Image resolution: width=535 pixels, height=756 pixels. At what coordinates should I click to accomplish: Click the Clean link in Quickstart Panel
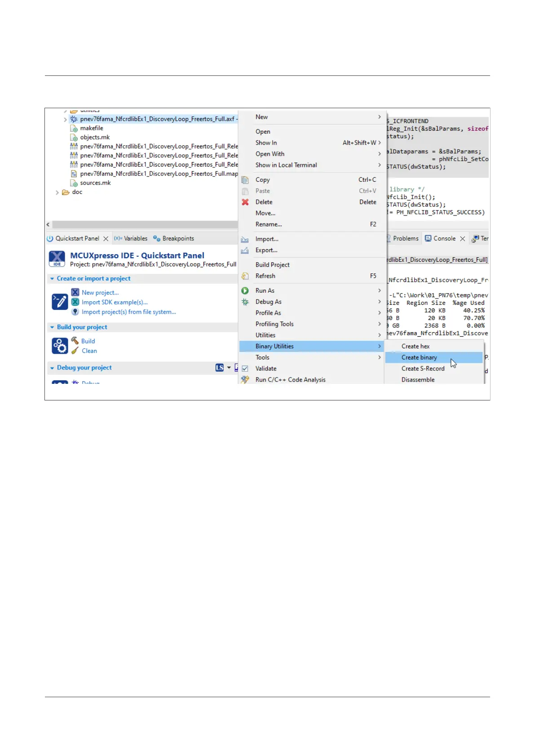(x=89, y=351)
